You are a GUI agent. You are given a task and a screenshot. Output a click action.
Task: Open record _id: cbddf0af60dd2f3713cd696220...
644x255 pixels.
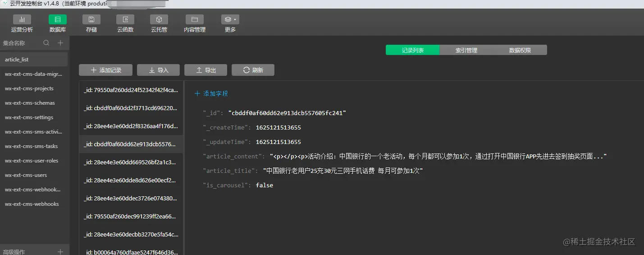[x=131, y=108]
